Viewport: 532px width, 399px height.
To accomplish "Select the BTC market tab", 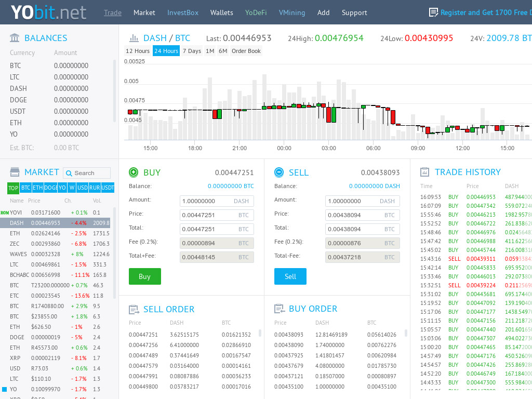I will tap(26, 188).
